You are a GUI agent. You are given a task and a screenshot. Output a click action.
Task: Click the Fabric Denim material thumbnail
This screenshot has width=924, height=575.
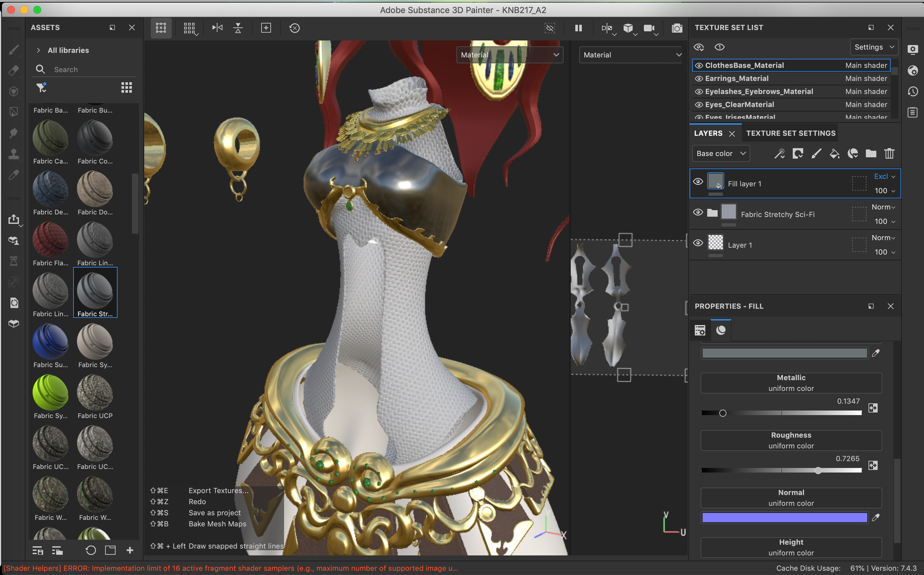(50, 189)
